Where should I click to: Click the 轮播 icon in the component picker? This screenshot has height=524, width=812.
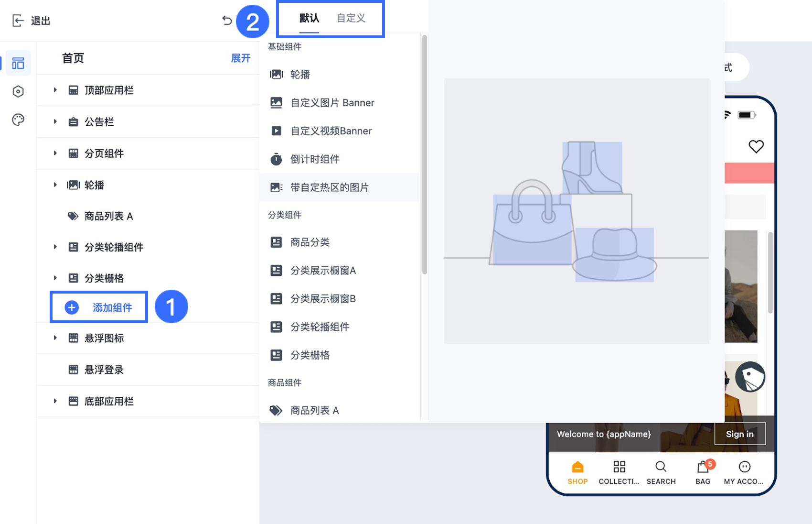tap(276, 74)
